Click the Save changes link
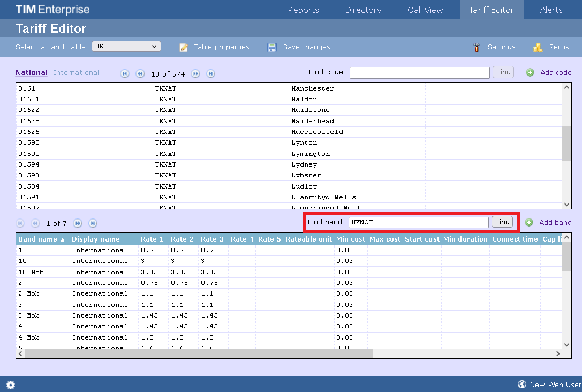This screenshot has width=582, height=392. [307, 47]
